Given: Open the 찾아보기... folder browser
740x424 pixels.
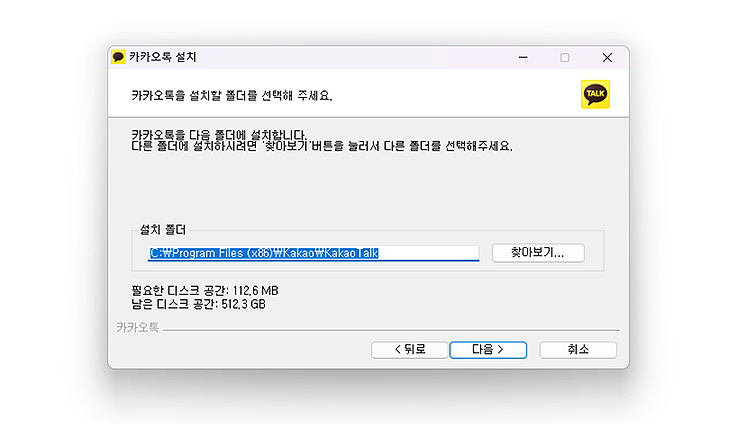Looking at the screenshot, I should click(538, 253).
